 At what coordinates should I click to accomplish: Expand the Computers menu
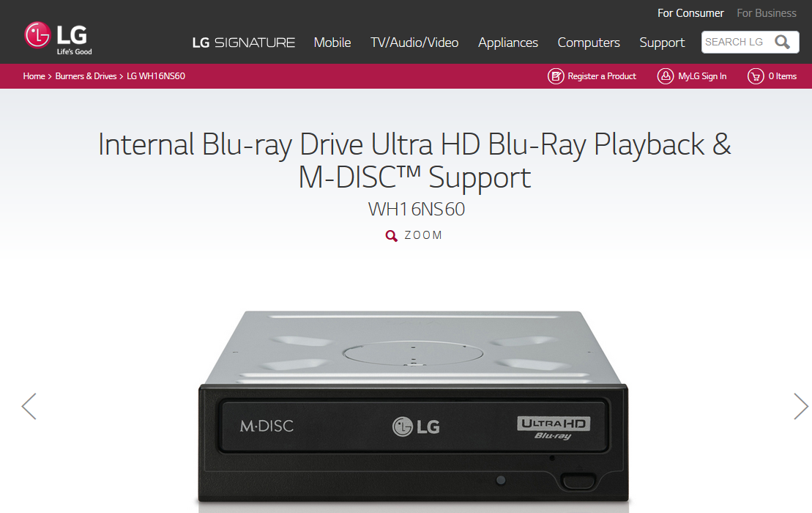[589, 43]
